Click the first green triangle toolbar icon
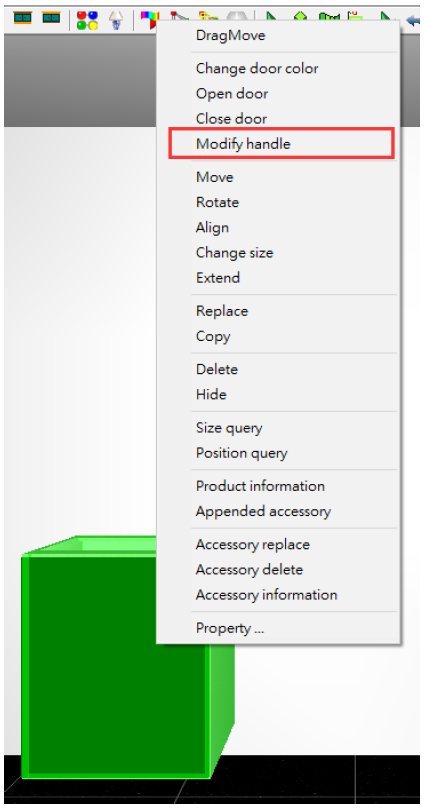The width and height of the screenshot is (426, 808). 271,16
